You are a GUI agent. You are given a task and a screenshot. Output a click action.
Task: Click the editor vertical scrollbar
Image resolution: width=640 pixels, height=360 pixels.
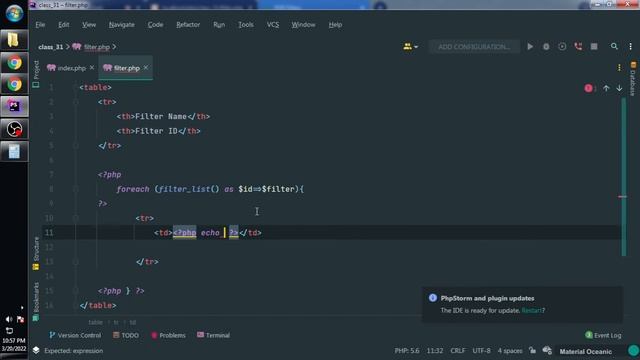(623, 176)
